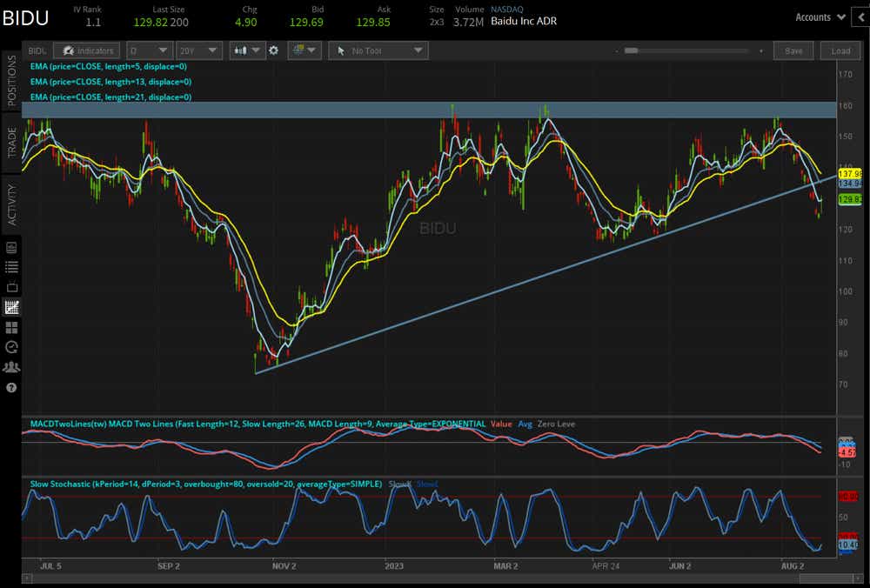Expand the Accounts dropdown
870x588 pixels.
click(x=820, y=17)
